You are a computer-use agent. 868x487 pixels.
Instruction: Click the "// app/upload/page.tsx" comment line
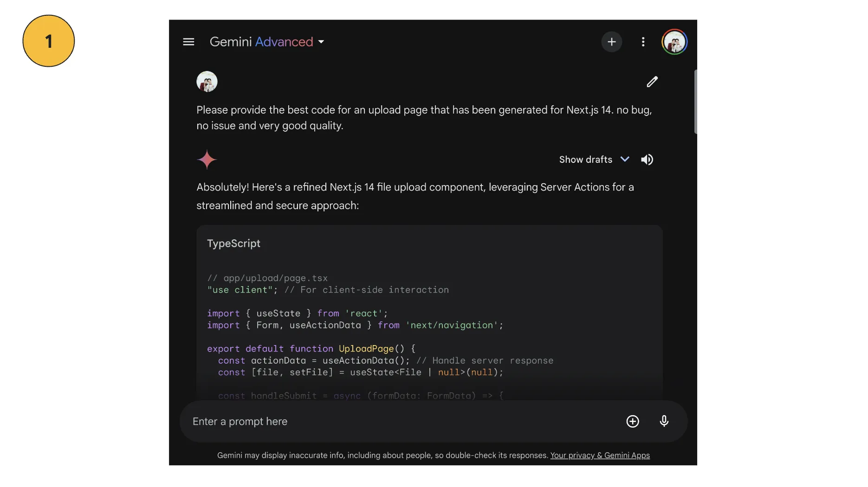coord(267,278)
